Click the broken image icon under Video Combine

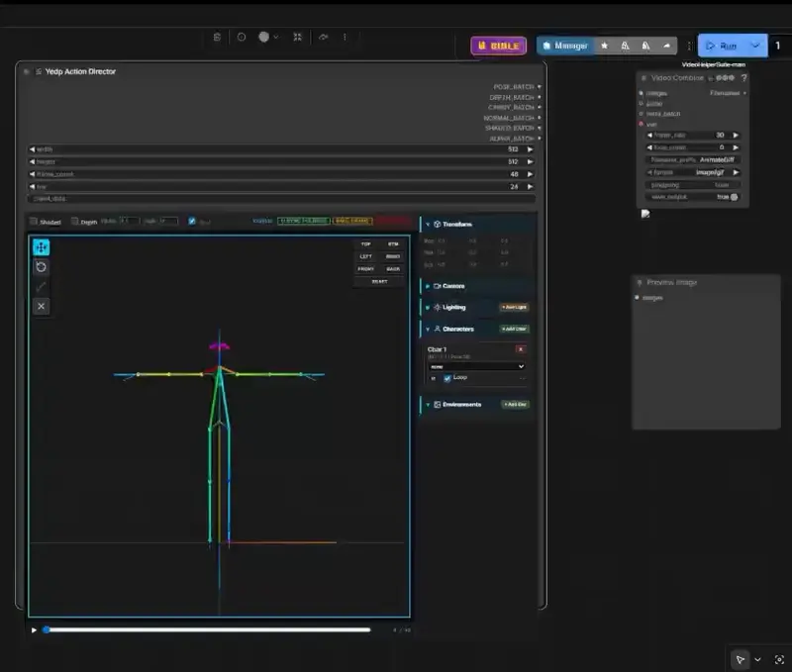645,214
